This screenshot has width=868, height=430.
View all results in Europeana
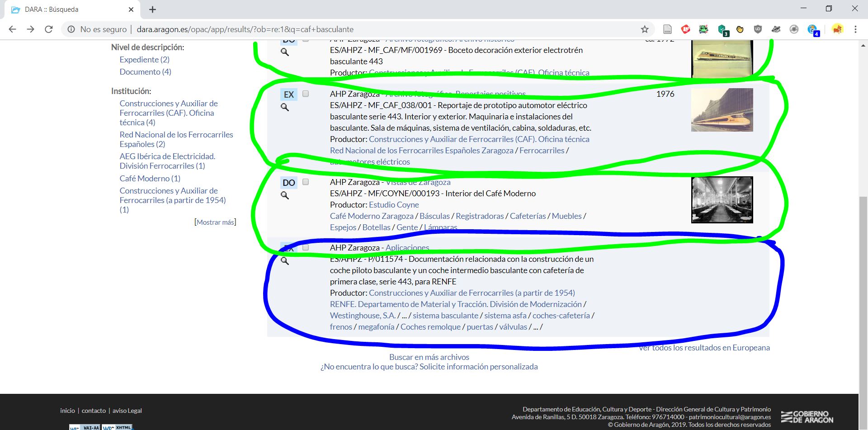[x=704, y=348]
